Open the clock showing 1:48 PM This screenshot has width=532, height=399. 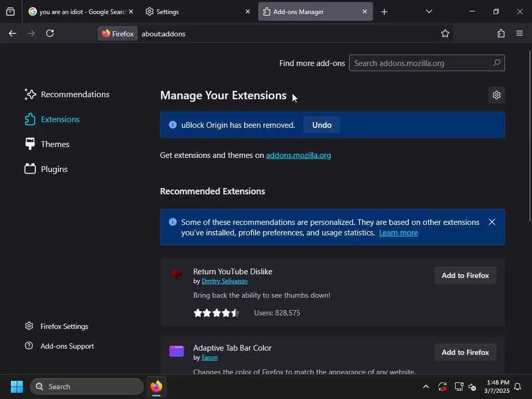coord(497,387)
